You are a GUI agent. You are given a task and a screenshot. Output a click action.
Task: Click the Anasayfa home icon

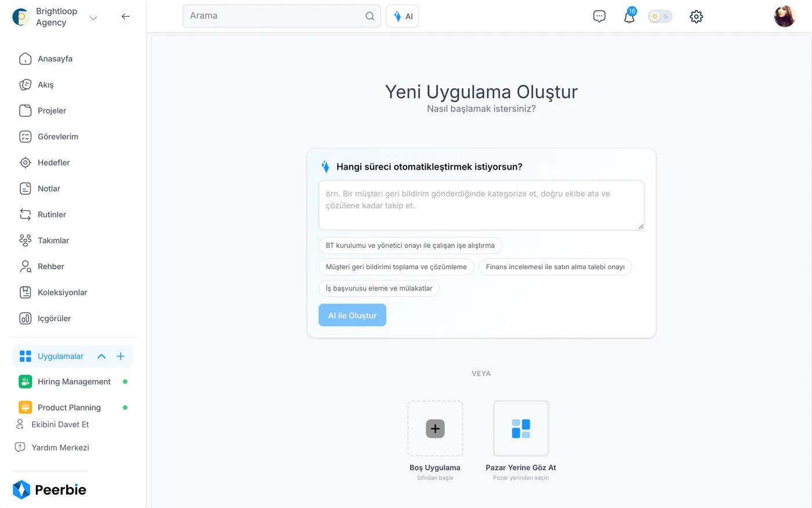[x=26, y=59]
